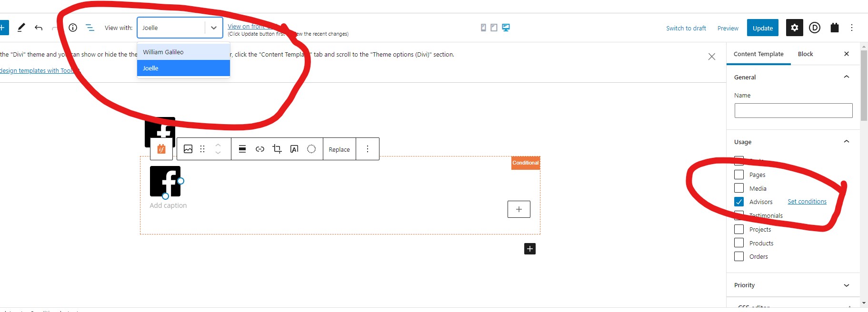Image resolution: width=868 pixels, height=312 pixels.
Task: Collapse the General section
Action: click(x=847, y=77)
